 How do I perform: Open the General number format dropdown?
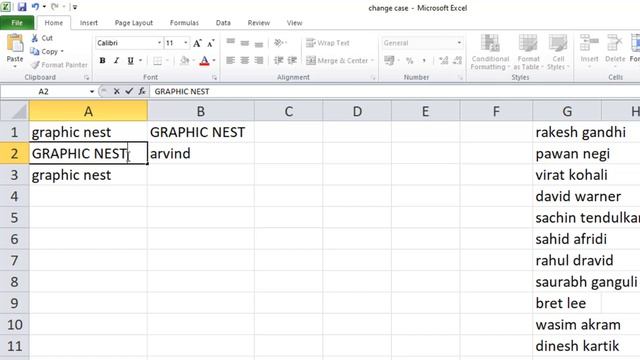tap(459, 42)
